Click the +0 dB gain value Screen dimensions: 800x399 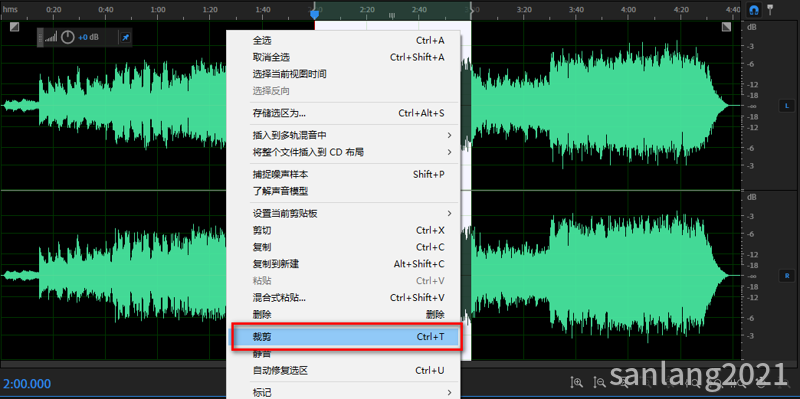tap(88, 37)
